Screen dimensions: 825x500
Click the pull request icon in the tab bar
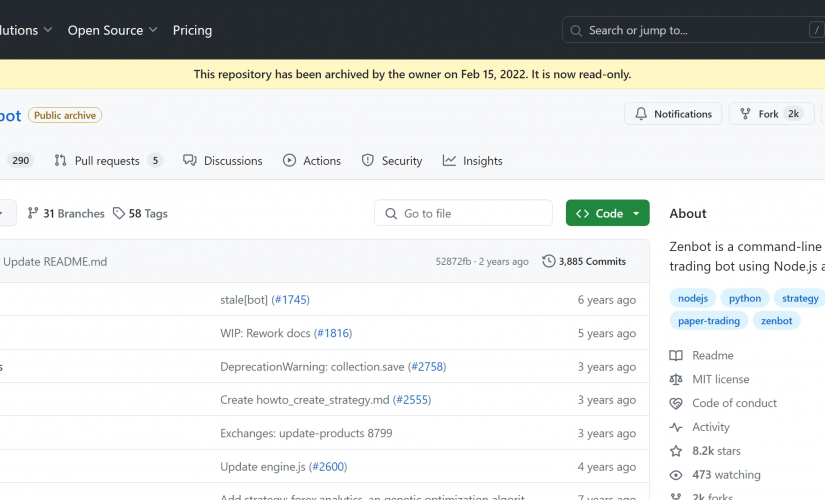61,161
